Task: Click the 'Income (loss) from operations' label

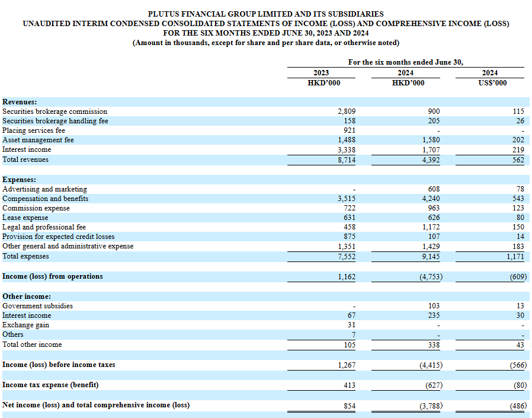Action: coord(53,276)
